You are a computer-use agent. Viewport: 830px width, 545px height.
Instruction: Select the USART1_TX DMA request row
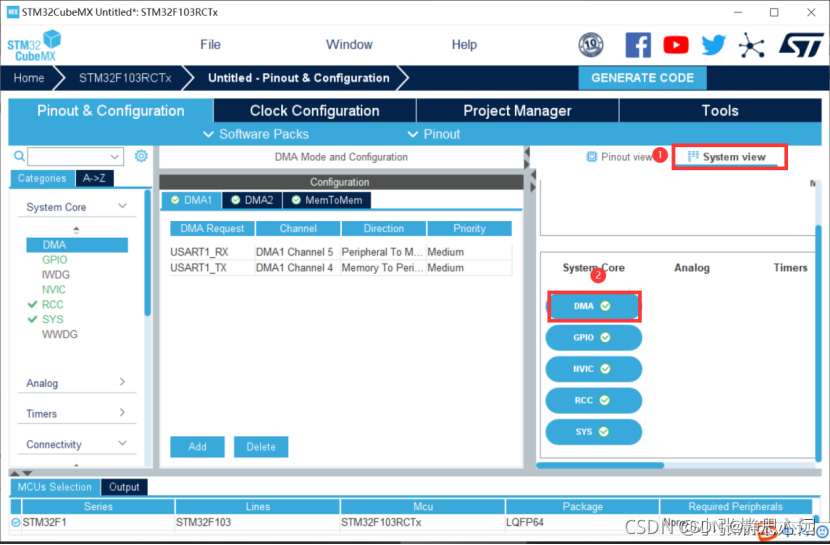(x=341, y=268)
